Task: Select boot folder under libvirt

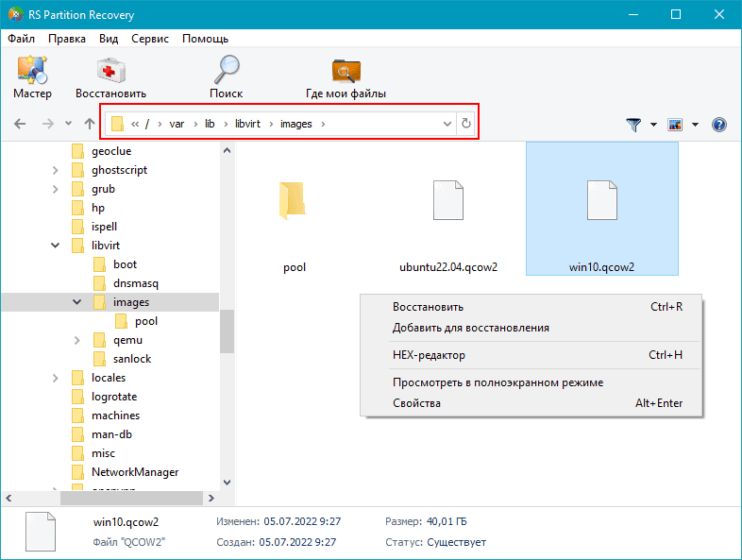Action: [x=115, y=264]
